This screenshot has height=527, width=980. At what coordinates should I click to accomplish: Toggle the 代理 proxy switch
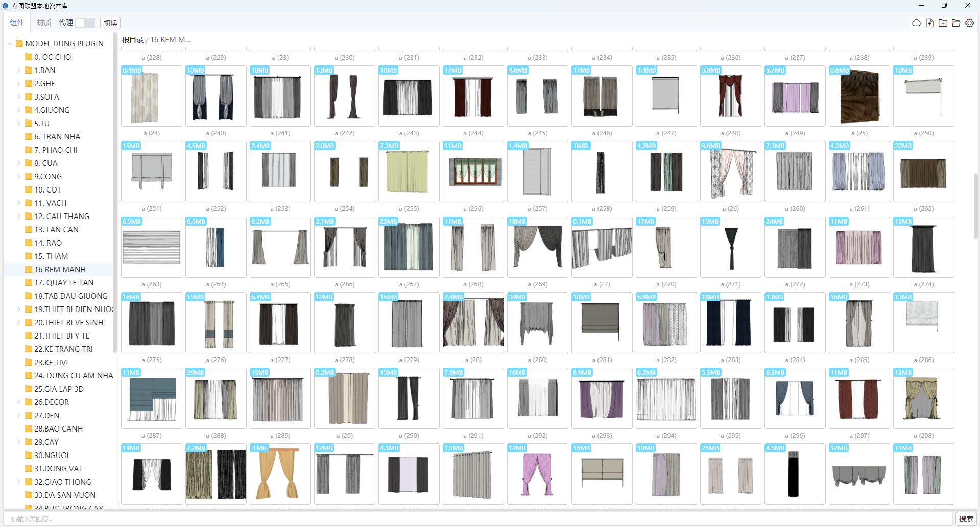tap(85, 23)
